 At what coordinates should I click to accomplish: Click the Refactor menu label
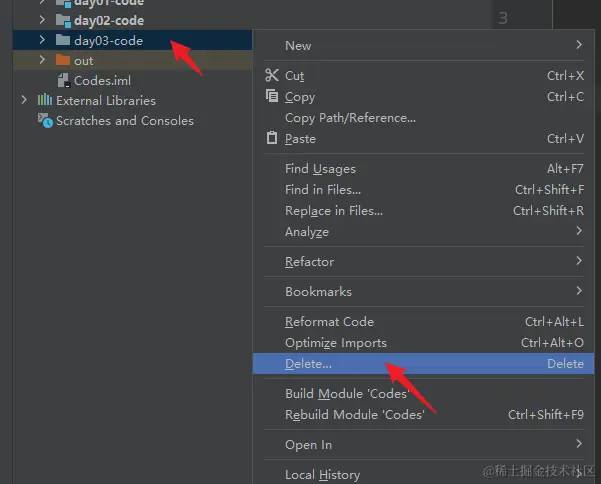coord(309,262)
